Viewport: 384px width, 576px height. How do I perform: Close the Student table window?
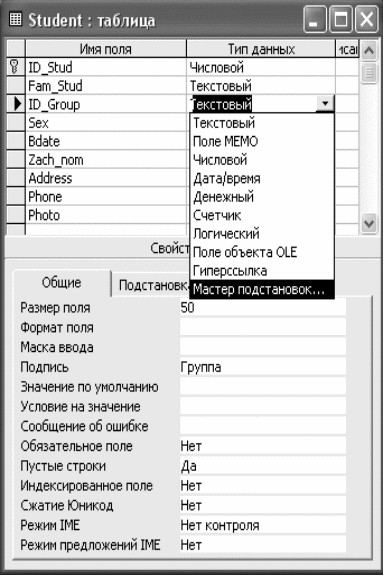(x=366, y=19)
